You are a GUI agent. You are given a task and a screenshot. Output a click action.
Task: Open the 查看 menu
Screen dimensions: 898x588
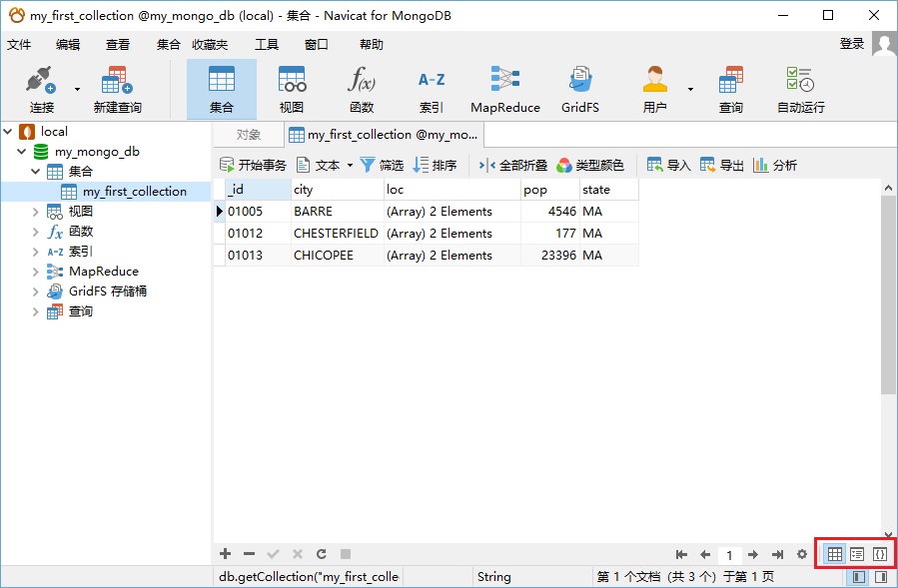[x=118, y=45]
